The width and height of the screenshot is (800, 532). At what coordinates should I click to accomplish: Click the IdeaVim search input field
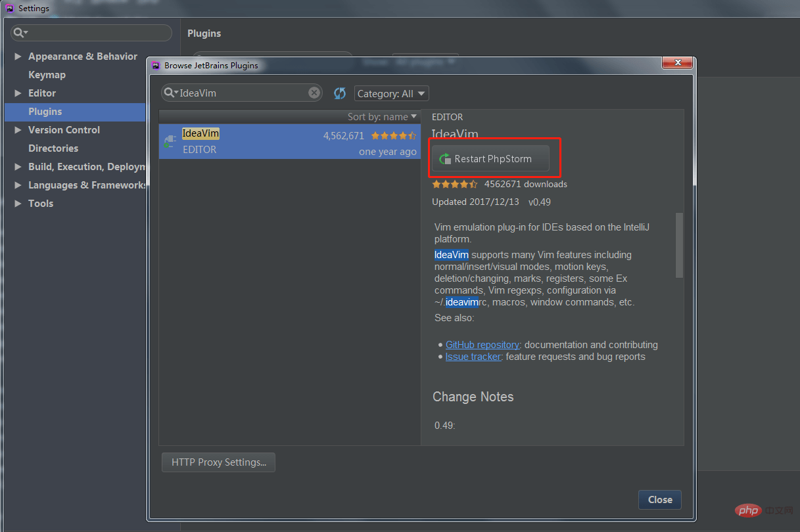(243, 93)
